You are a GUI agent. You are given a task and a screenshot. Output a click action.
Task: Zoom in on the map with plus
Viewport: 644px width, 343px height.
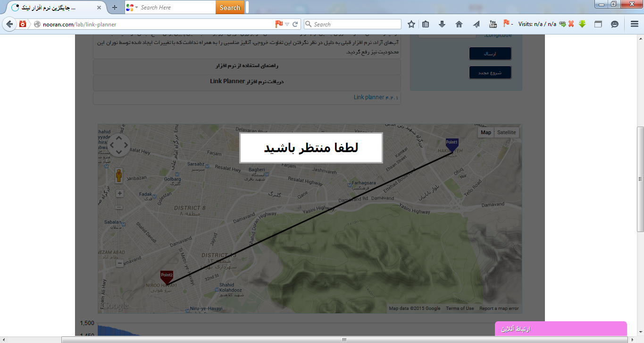pyautogui.click(x=119, y=193)
